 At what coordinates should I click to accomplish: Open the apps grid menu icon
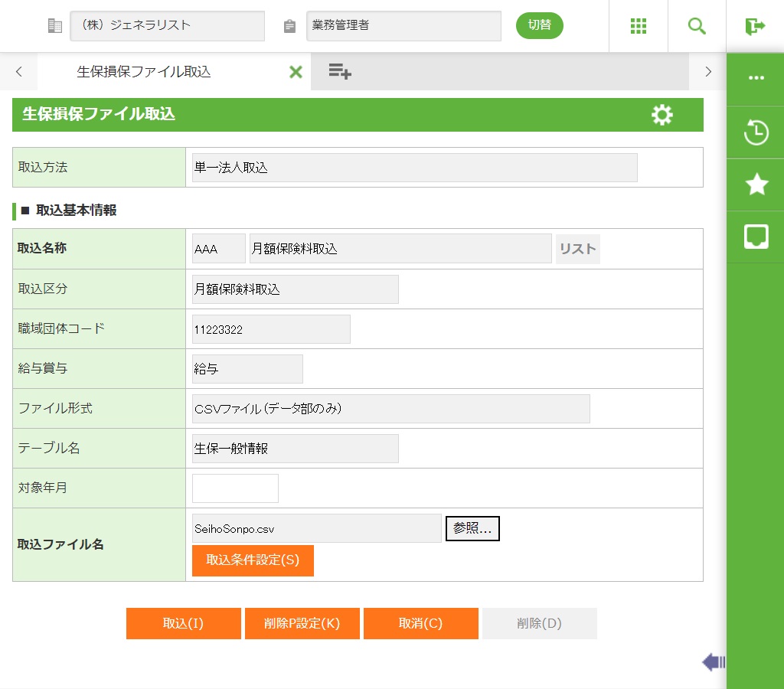pos(639,26)
